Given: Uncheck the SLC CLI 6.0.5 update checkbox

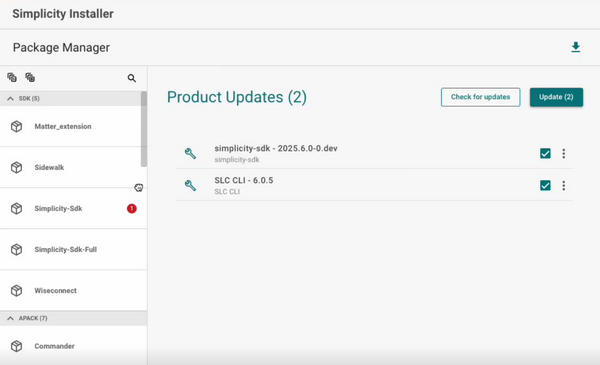Looking at the screenshot, I should (x=545, y=186).
